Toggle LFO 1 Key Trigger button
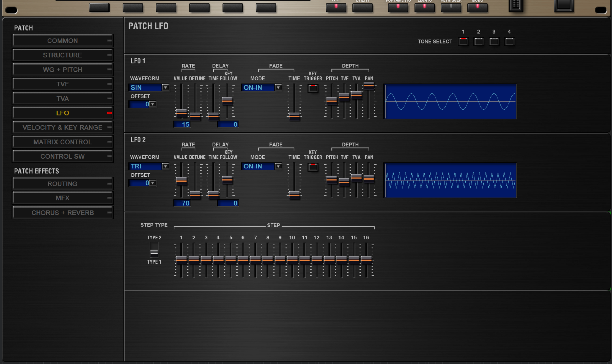This screenshot has width=612, height=364. pyautogui.click(x=313, y=88)
